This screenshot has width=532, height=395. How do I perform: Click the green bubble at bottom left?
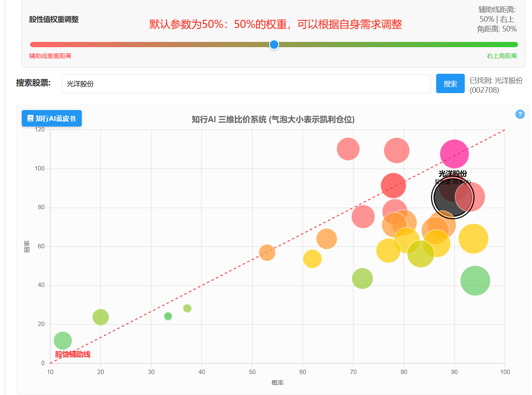63,341
